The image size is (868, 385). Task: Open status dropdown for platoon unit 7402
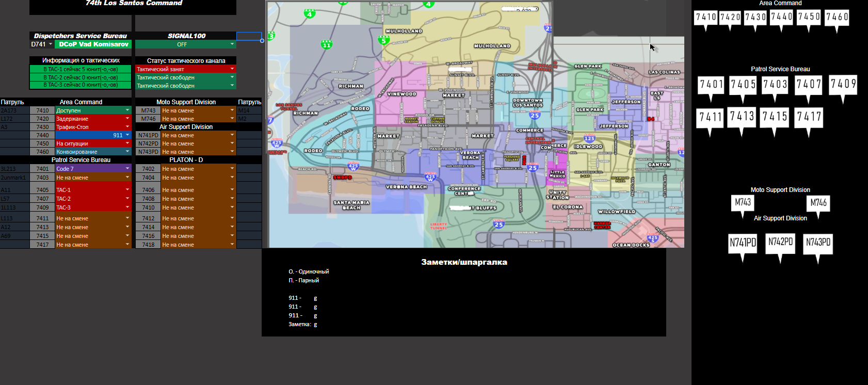[232, 168]
